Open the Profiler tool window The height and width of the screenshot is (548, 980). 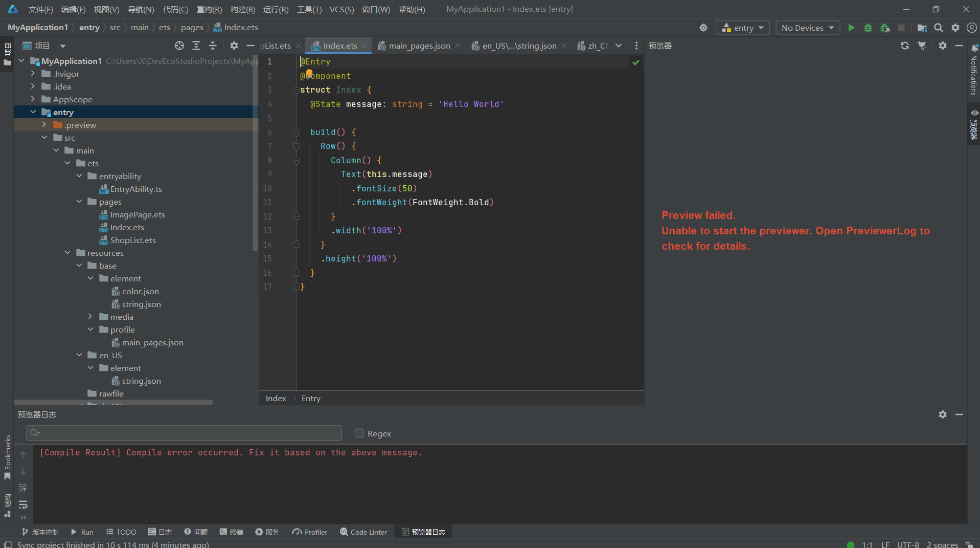[x=310, y=532]
